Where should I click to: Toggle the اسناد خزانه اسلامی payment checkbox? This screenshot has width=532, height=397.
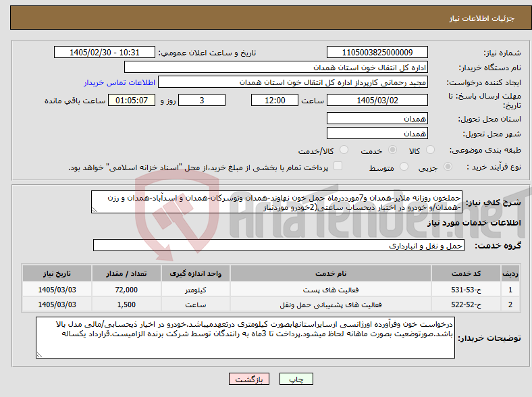(338, 166)
